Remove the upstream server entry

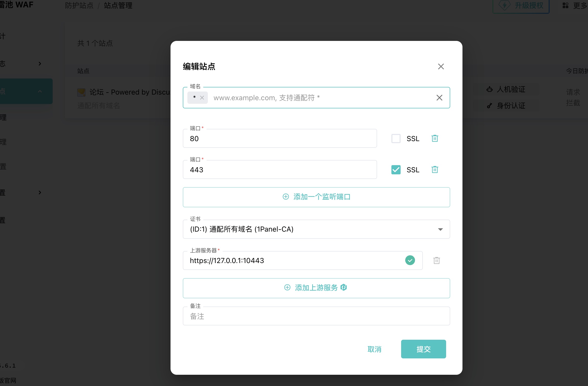click(436, 260)
